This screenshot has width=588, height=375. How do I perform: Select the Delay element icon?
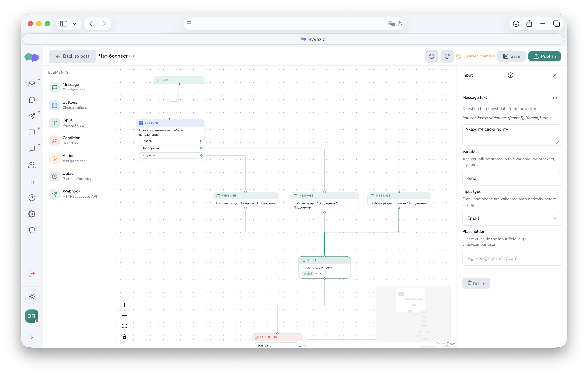coord(55,176)
